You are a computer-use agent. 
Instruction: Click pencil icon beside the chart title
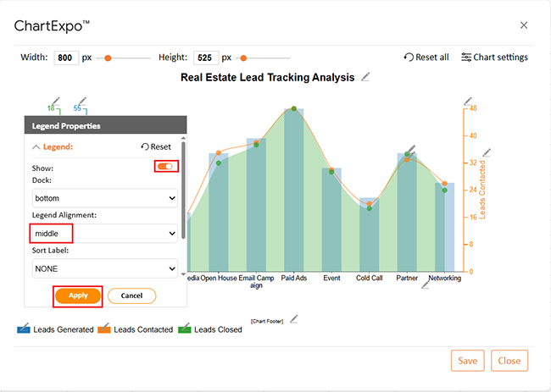(x=365, y=77)
